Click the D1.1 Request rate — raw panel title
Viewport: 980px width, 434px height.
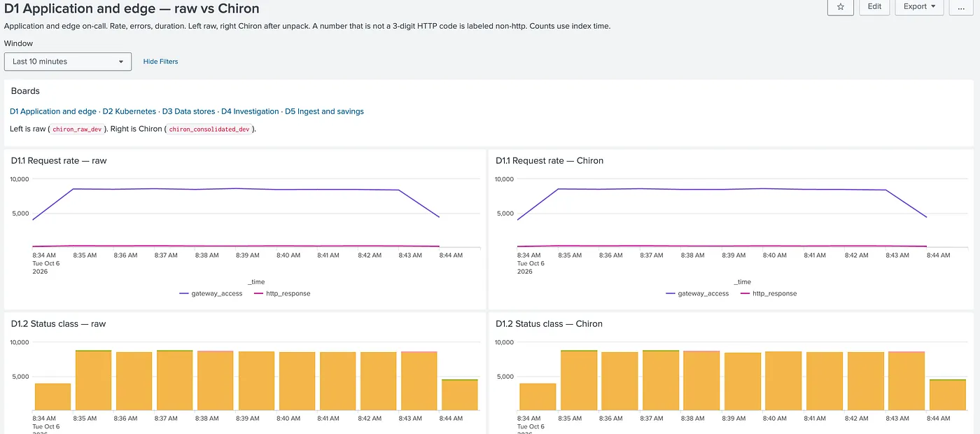[x=59, y=160]
